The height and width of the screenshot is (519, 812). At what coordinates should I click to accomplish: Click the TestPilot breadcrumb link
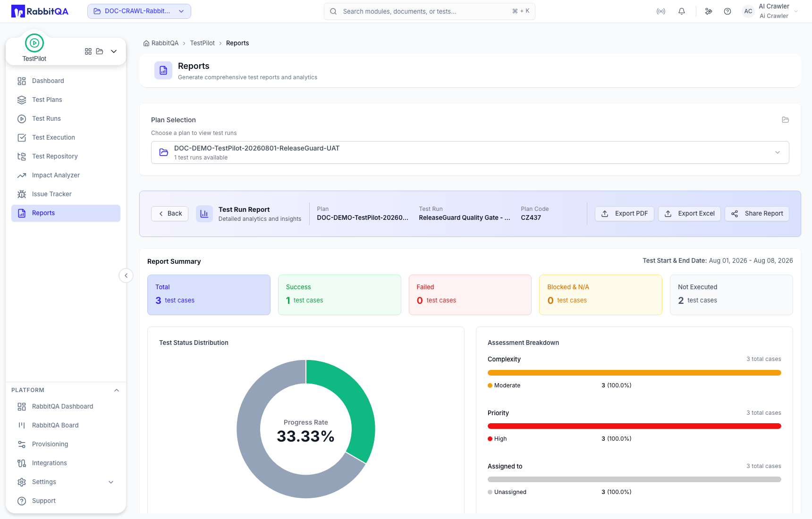[x=202, y=43]
